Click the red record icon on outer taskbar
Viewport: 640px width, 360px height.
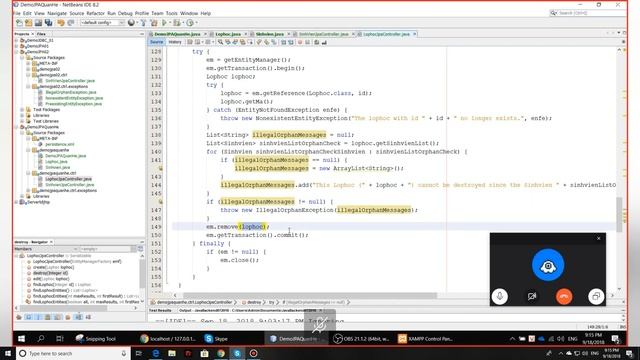click(253, 353)
